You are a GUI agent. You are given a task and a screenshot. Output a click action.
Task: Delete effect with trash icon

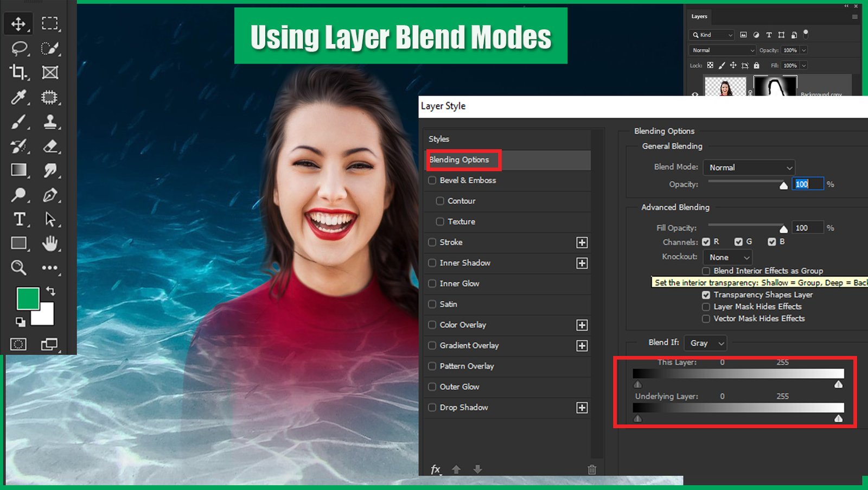592,469
